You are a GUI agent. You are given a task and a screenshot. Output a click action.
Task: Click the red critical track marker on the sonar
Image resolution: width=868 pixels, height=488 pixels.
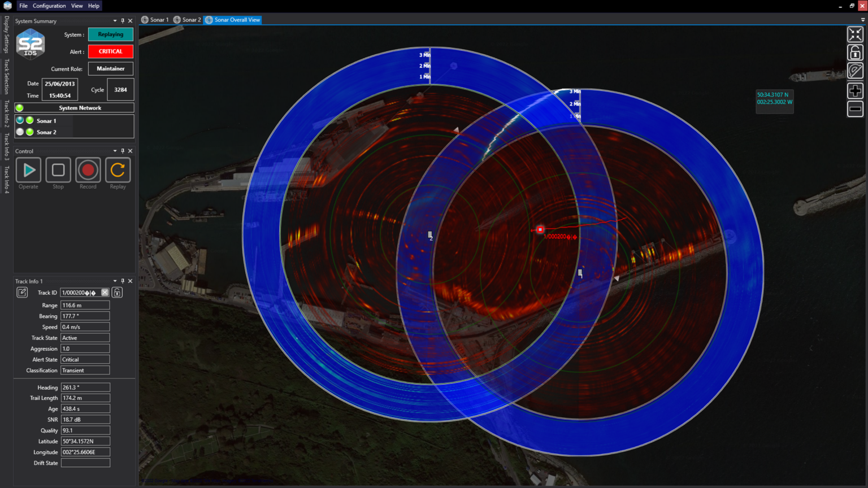pyautogui.click(x=540, y=229)
